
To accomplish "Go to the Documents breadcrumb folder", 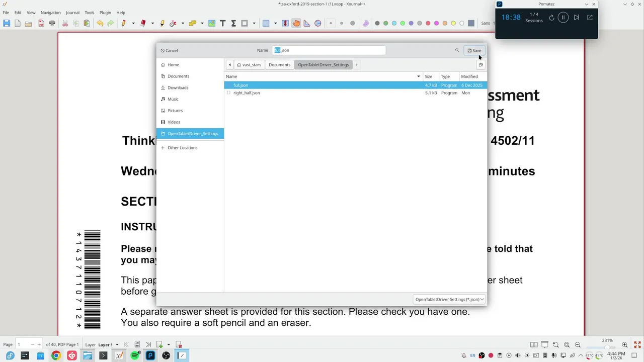I will 279,65.
